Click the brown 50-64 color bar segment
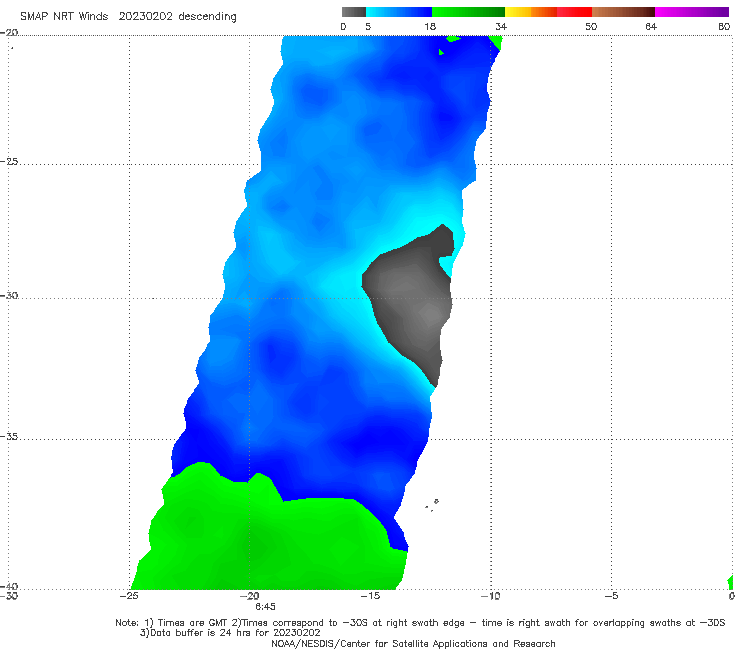740x650 pixels. tap(623, 12)
